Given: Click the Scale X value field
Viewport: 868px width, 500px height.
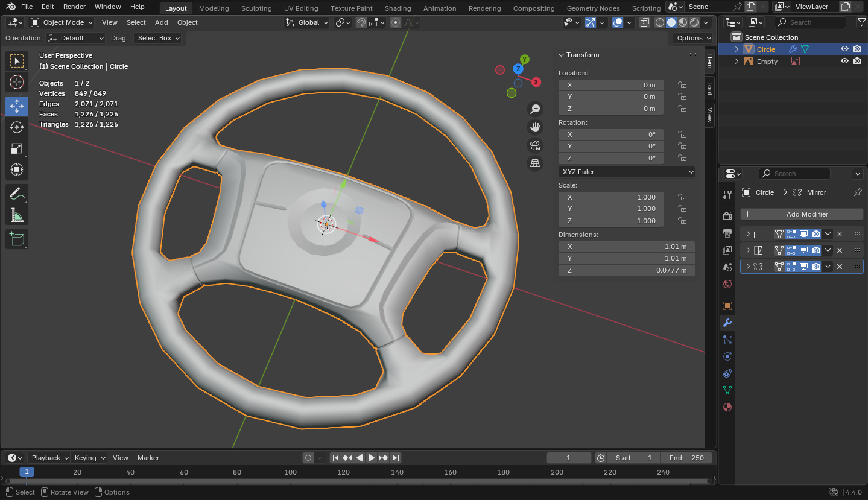Looking at the screenshot, I should [611, 197].
